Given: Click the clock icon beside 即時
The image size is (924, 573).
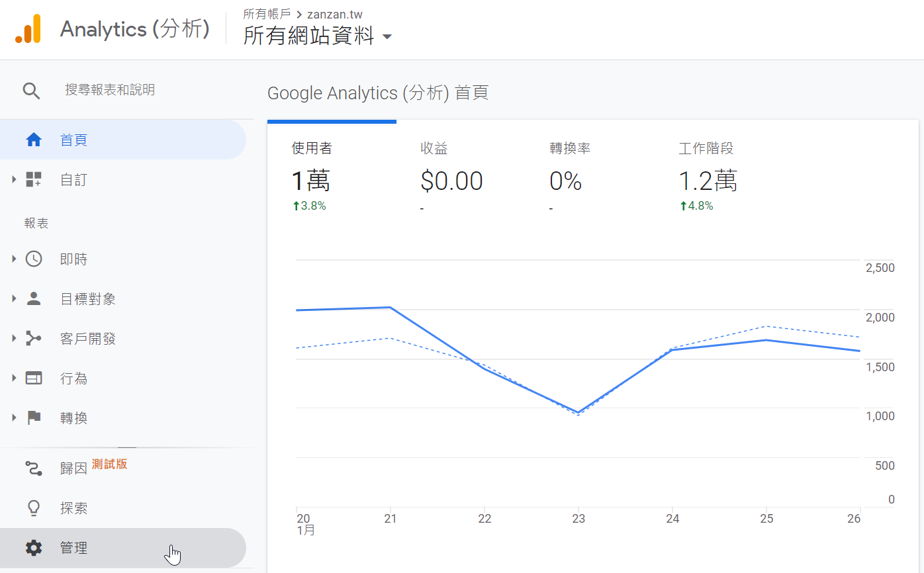Looking at the screenshot, I should tap(33, 259).
